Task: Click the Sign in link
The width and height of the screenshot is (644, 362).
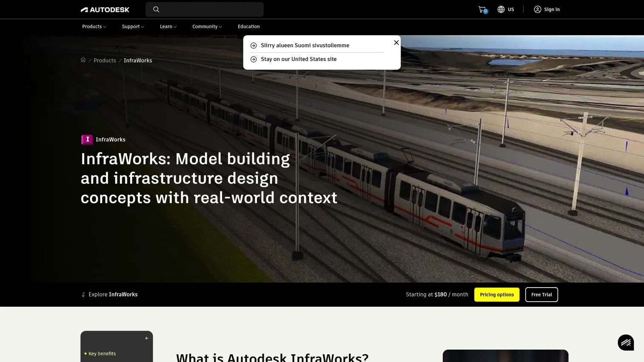Action: 552,9
